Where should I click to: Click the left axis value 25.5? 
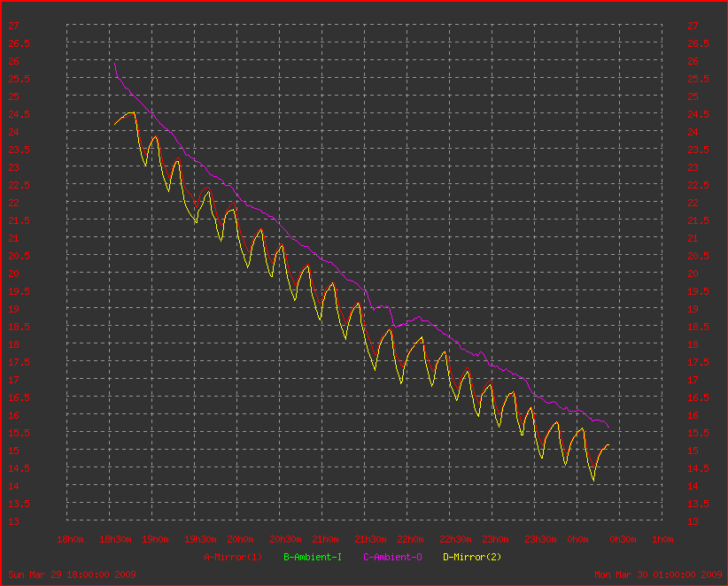pos(19,79)
